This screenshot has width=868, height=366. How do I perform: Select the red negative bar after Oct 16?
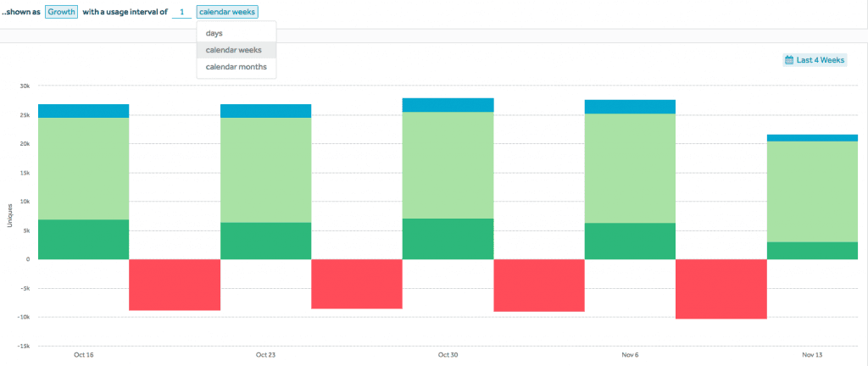tap(175, 285)
